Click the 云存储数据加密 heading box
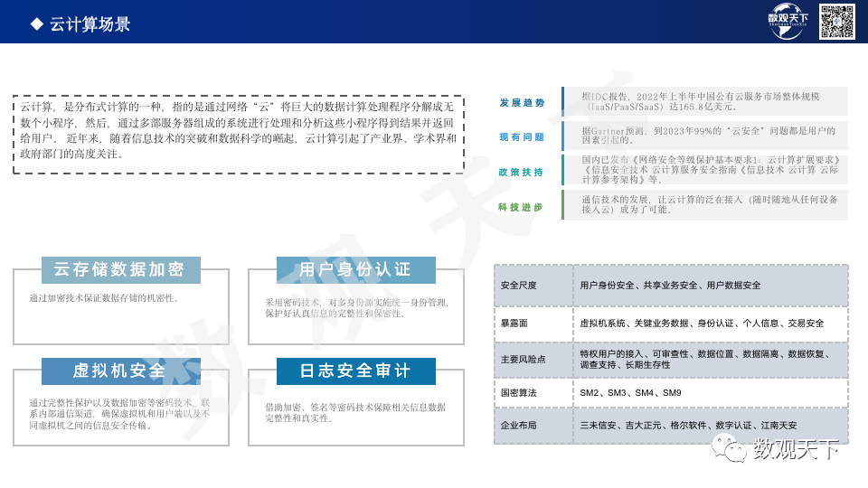The image size is (868, 488). (120, 270)
